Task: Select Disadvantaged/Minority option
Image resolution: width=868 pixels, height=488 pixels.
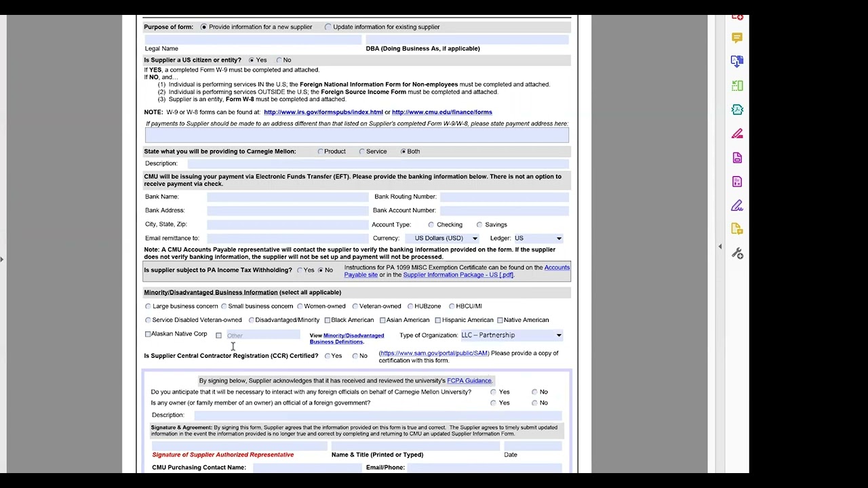Action: click(x=251, y=320)
